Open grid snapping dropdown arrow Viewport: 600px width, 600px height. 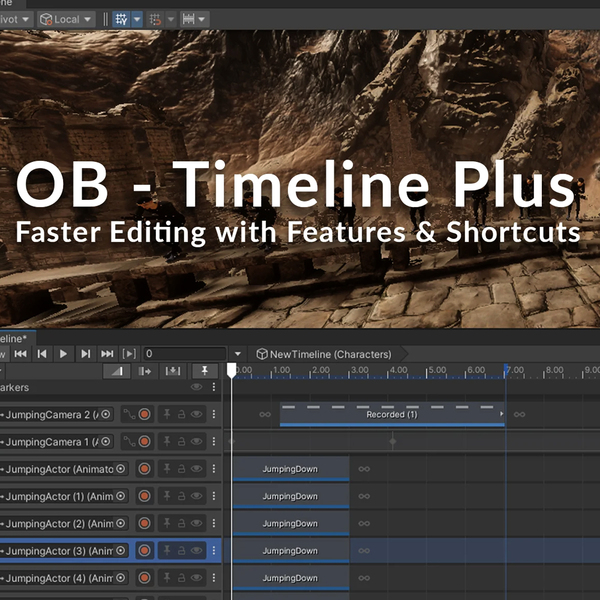(137, 19)
